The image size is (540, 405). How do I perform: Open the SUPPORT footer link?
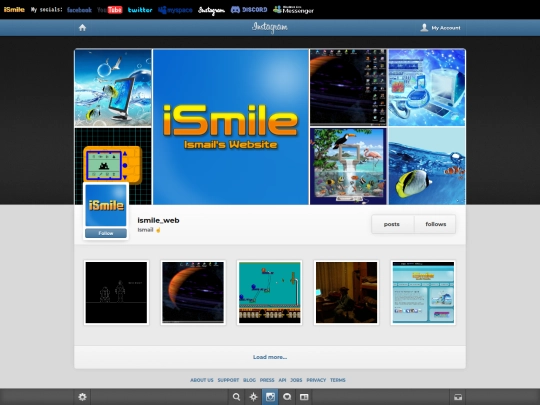228,380
